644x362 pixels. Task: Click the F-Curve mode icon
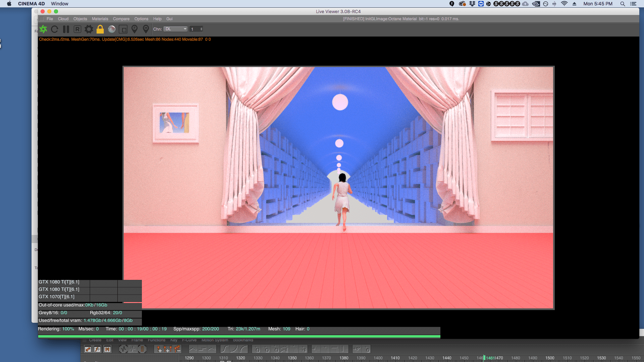pyautogui.click(x=97, y=349)
